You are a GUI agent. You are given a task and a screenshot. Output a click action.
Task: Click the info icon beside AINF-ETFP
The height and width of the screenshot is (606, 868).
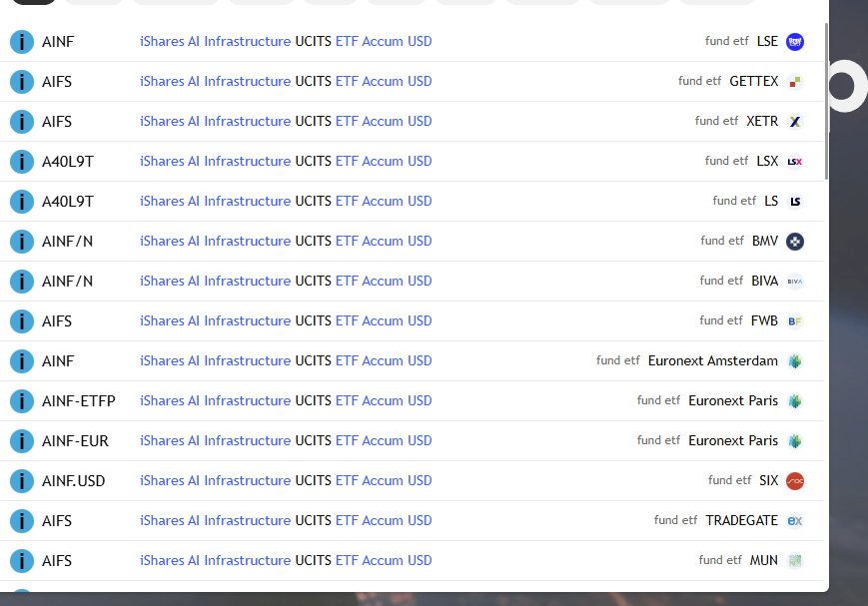click(x=22, y=401)
